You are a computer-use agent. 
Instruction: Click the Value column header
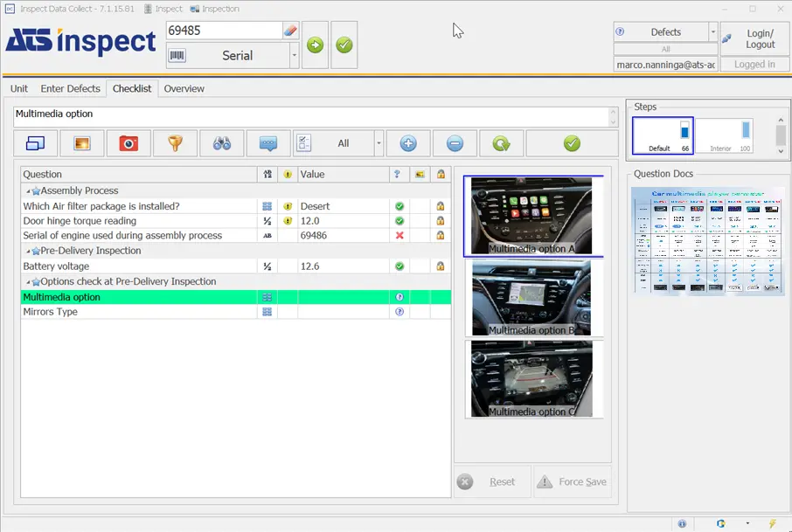344,174
